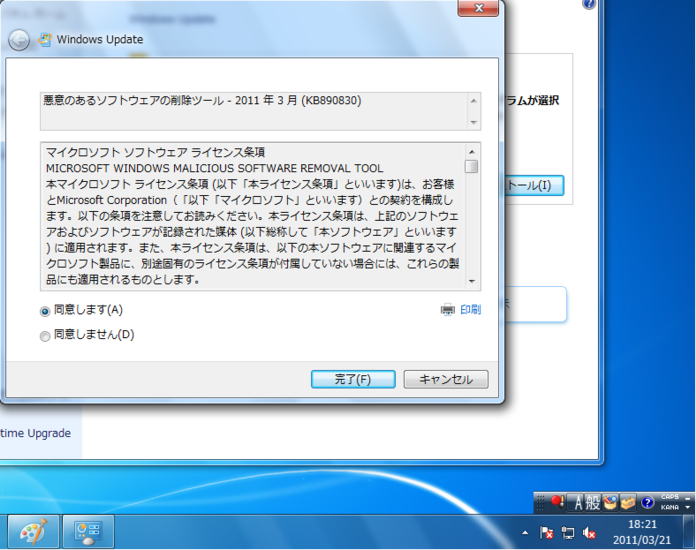Click the license text scrollbar thumb

[x=472, y=166]
